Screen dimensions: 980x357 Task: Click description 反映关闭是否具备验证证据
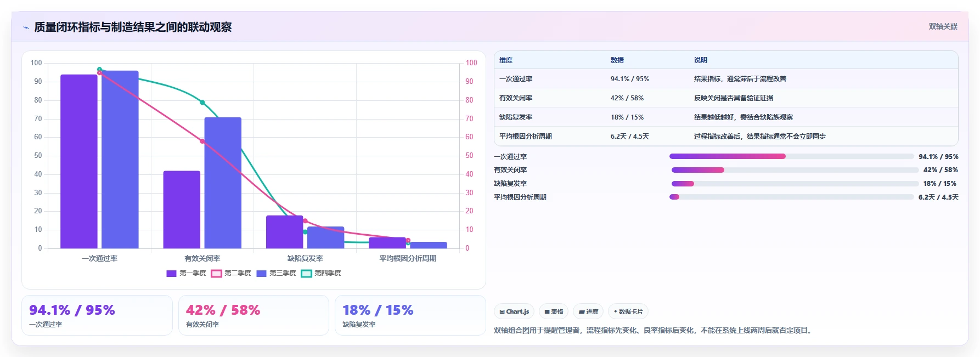(x=734, y=98)
